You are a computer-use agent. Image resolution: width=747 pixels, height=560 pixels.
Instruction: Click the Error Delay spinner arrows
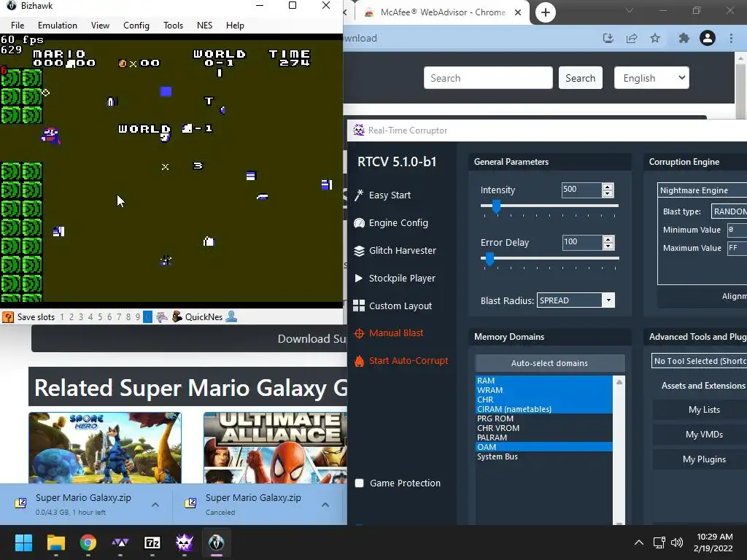608,242
